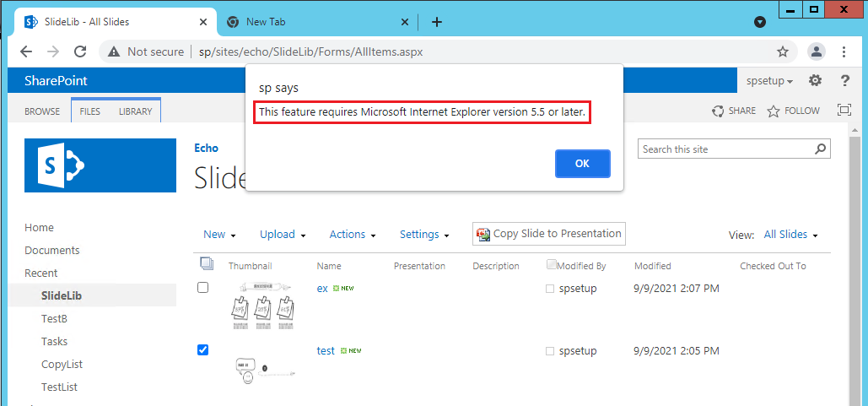Sort by Modified column header
Viewport: 868px width, 406px height.
point(653,266)
